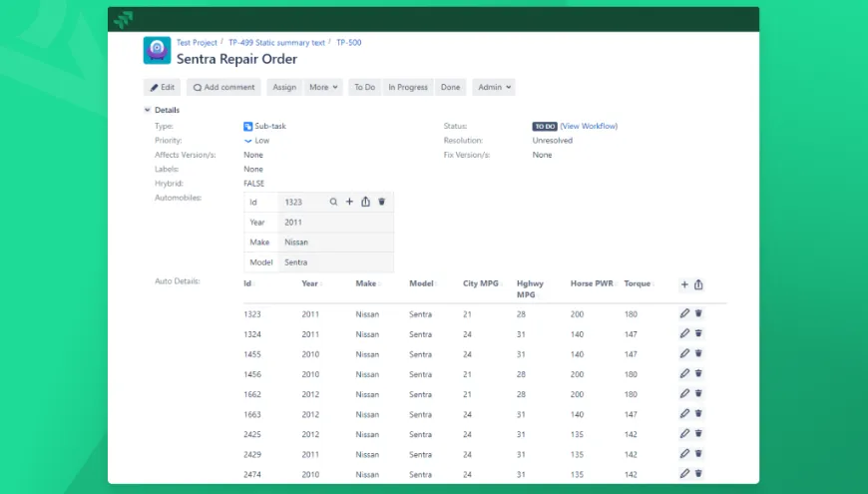Sort the table by Year column

click(x=310, y=283)
